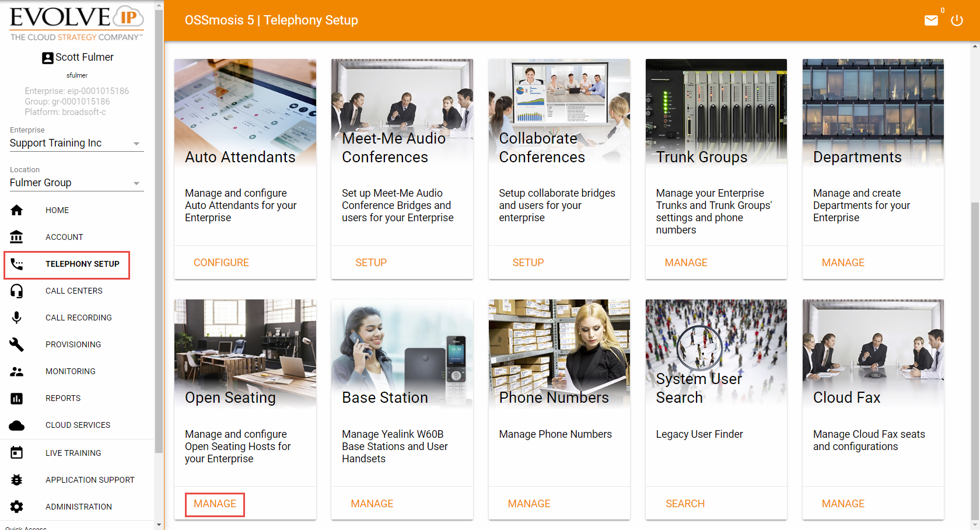Click the Administration gear icon

tap(17, 507)
